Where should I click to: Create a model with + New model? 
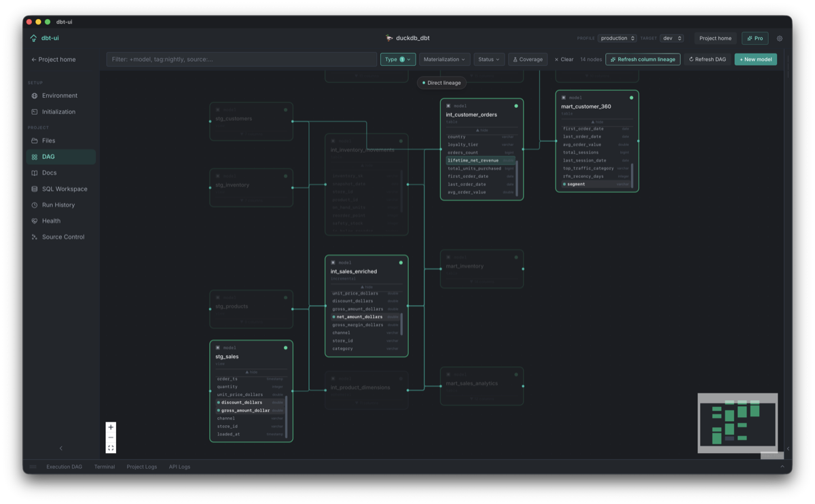(x=756, y=59)
